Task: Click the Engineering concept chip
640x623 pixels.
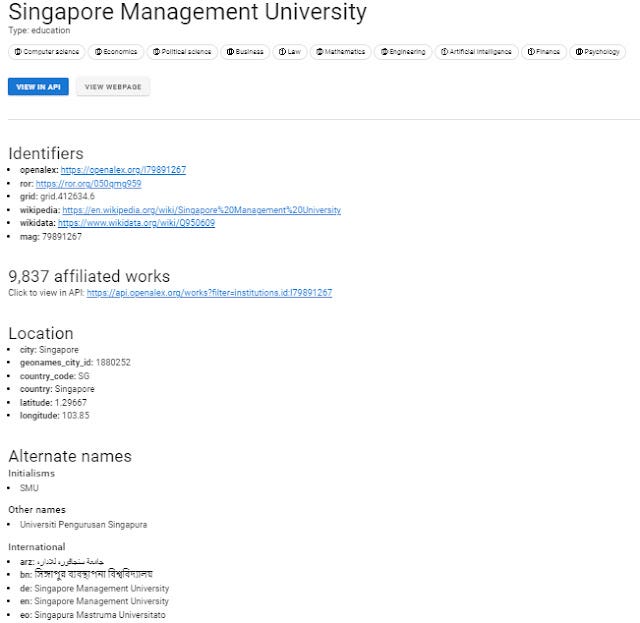Action: [403, 52]
